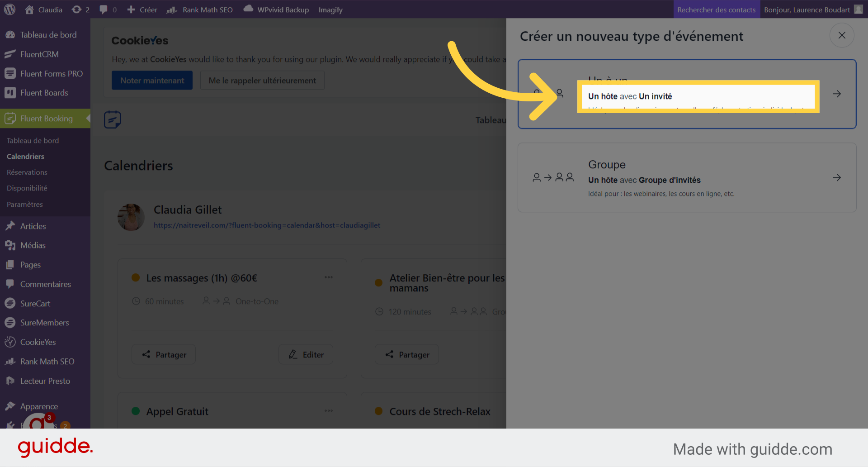
Task: Open the comments bubble in admin bar
Action: click(108, 10)
